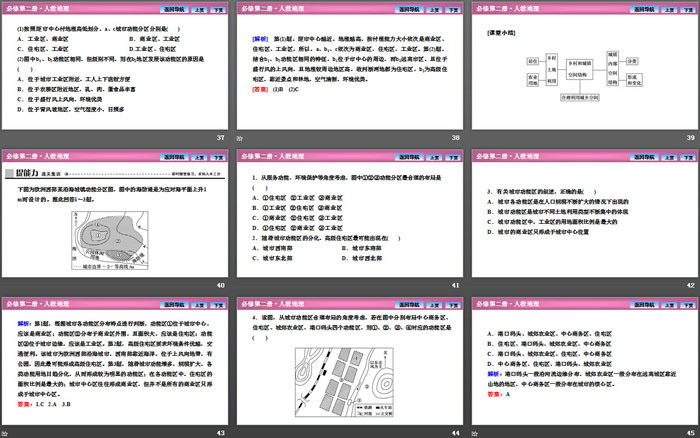
Task: Click 返回导航 button on slide 41
Action: coord(409,157)
